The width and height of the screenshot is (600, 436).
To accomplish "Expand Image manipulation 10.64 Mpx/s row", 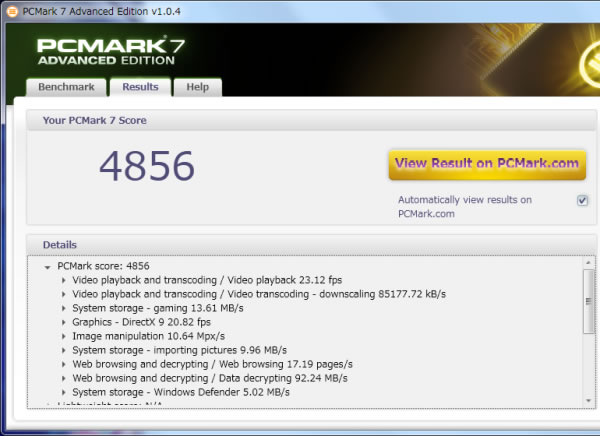I will 64,336.
